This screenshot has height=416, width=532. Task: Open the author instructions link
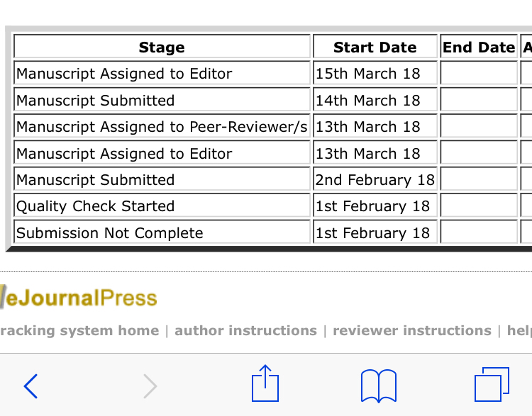click(245, 331)
